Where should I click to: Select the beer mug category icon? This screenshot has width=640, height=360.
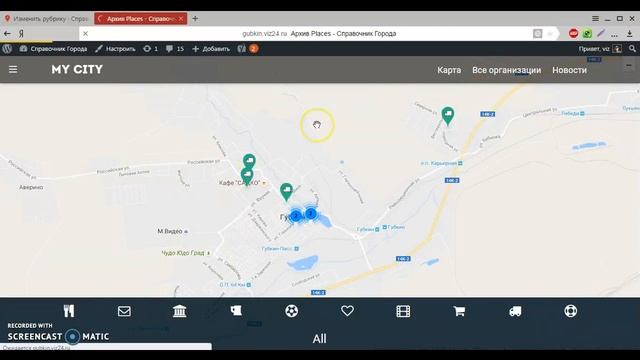pyautogui.click(x=236, y=311)
